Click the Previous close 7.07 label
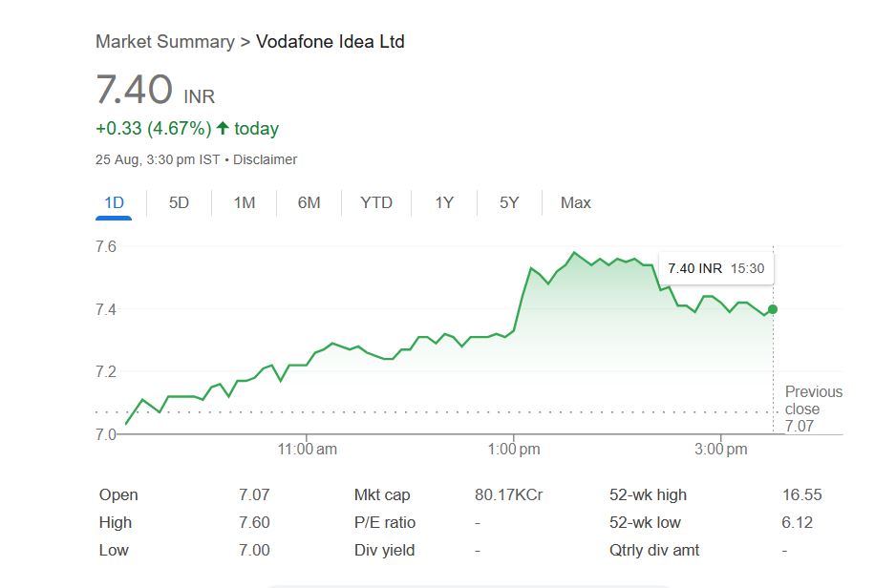The width and height of the screenshot is (896, 588). (x=813, y=409)
